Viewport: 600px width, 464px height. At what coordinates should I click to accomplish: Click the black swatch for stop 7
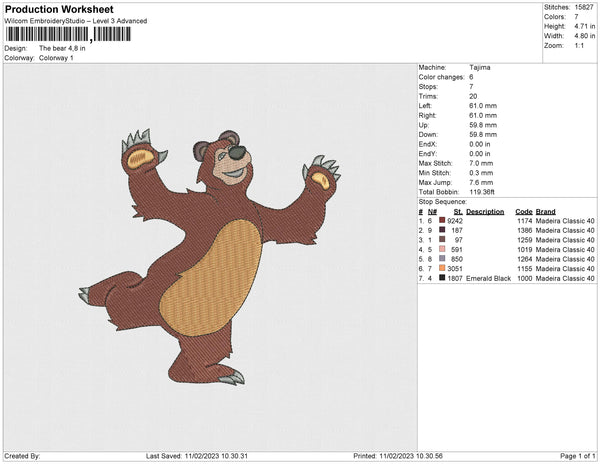click(x=442, y=278)
